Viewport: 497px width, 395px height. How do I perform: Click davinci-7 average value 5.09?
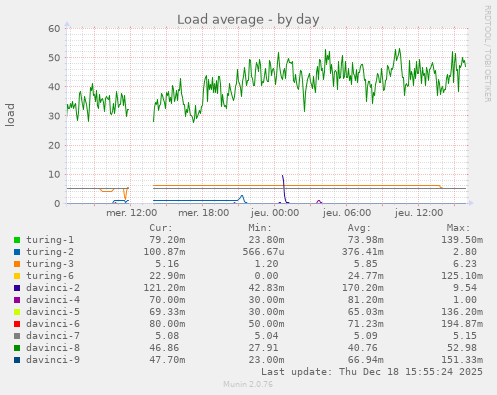coord(365,336)
